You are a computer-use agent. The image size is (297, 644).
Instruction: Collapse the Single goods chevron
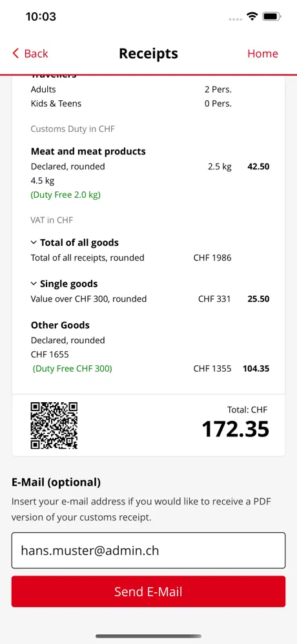tap(34, 284)
